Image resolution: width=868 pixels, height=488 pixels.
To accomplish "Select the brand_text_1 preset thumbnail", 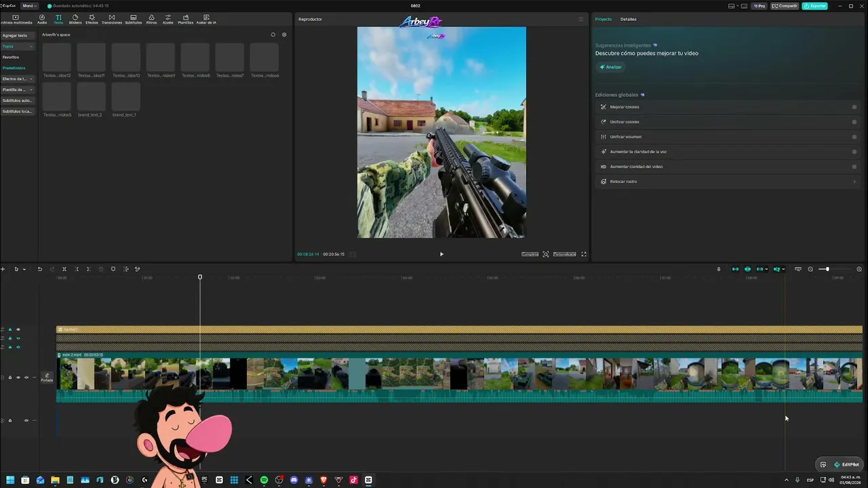I will tap(125, 96).
